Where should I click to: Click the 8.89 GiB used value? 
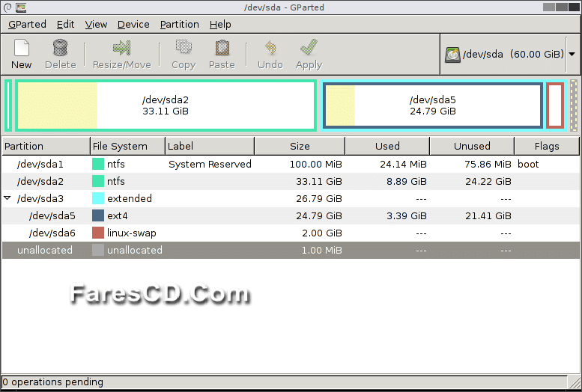click(x=407, y=181)
